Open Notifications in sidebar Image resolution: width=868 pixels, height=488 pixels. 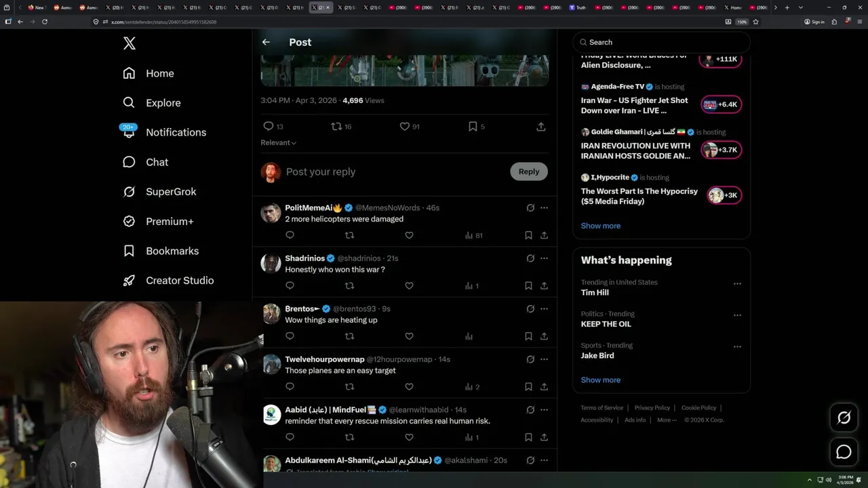click(176, 132)
